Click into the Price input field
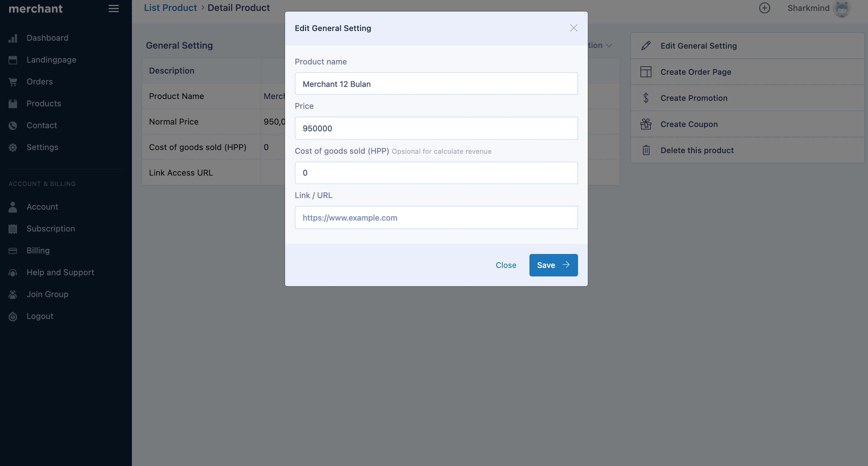 pos(436,128)
